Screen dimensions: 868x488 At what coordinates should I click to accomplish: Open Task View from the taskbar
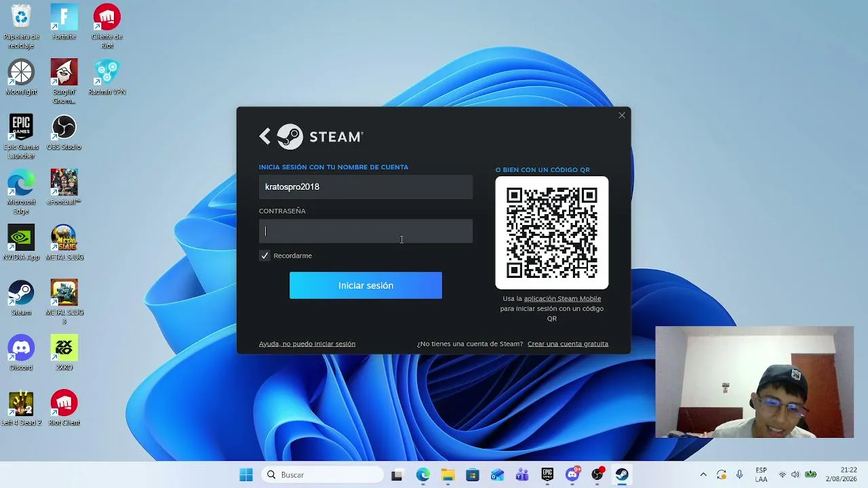(x=397, y=475)
